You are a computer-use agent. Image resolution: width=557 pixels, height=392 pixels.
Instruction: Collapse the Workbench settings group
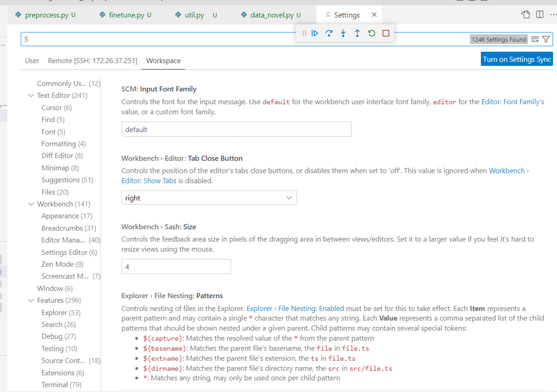(x=31, y=204)
